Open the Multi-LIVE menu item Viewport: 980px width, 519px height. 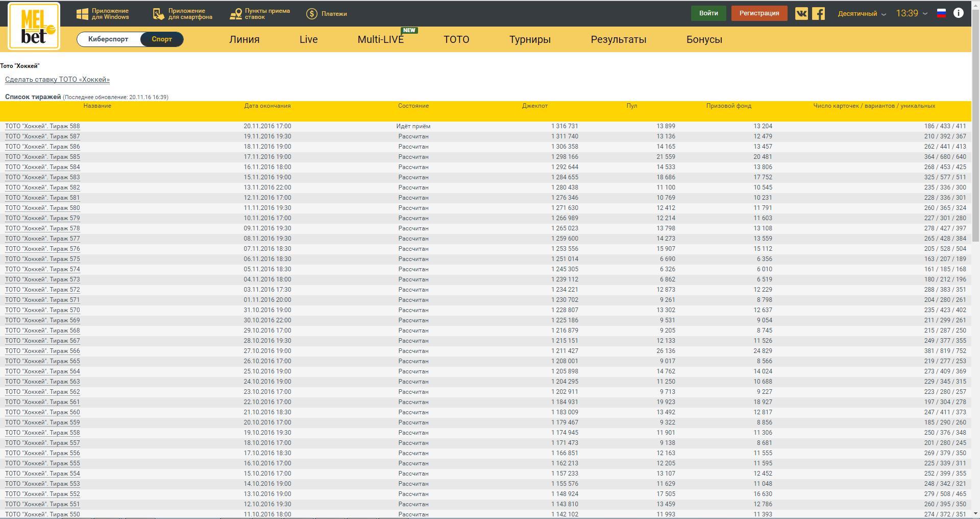[x=380, y=39]
